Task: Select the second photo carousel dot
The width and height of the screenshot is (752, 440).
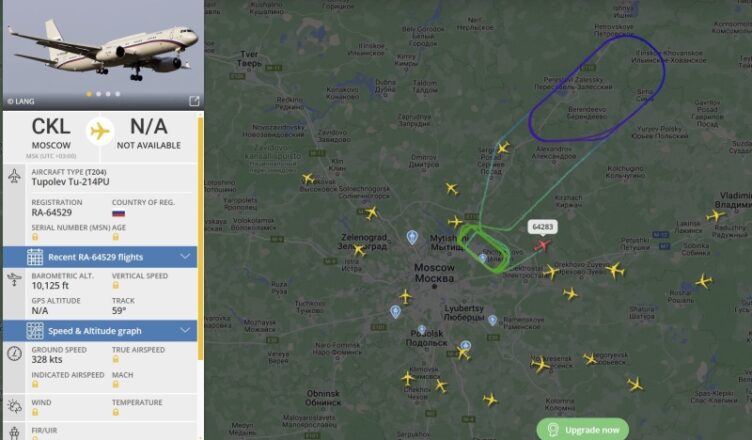Action: pos(98,94)
